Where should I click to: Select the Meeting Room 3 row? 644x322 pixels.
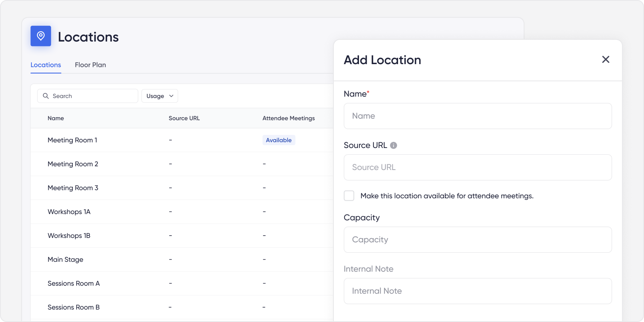coord(182,188)
